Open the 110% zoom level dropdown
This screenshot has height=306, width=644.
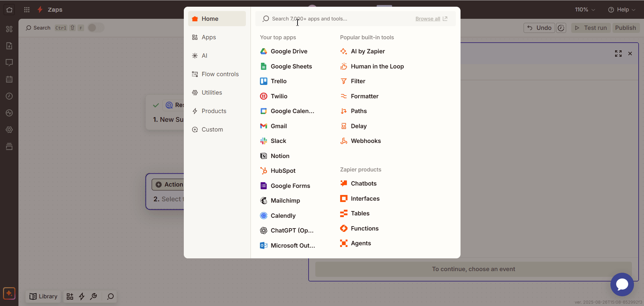point(585,10)
